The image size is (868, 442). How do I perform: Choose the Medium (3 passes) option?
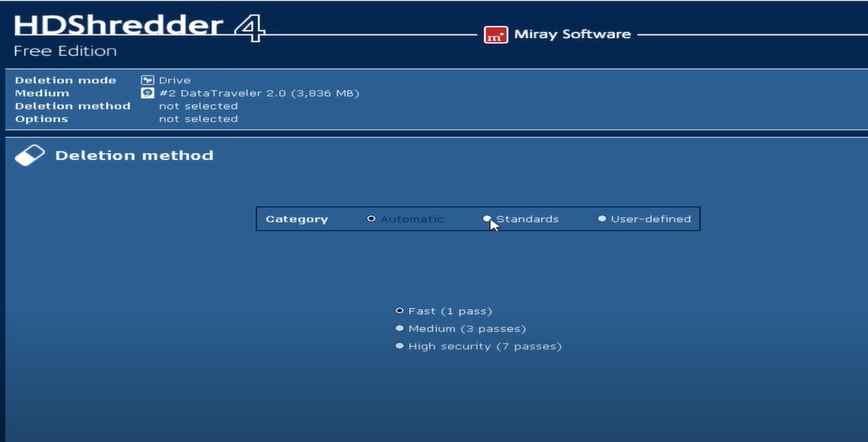[399, 328]
